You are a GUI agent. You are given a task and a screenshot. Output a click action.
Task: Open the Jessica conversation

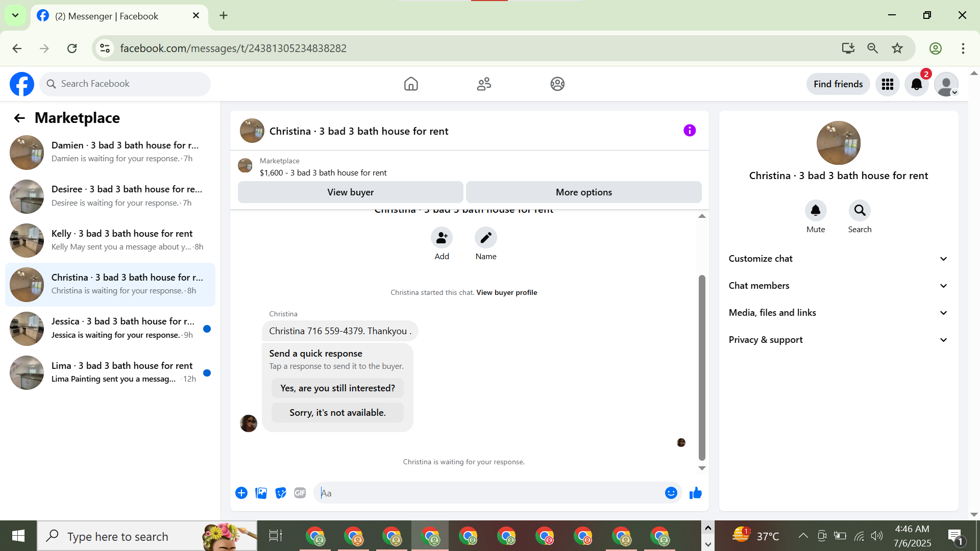click(110, 328)
